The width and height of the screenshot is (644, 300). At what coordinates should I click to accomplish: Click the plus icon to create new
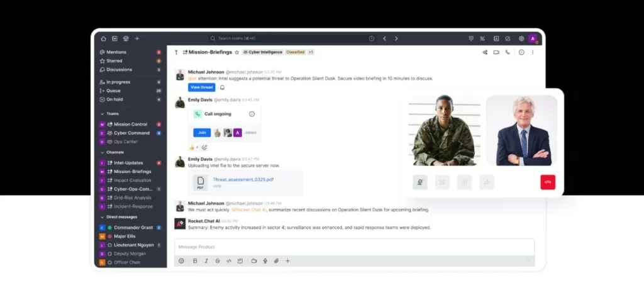point(137,38)
